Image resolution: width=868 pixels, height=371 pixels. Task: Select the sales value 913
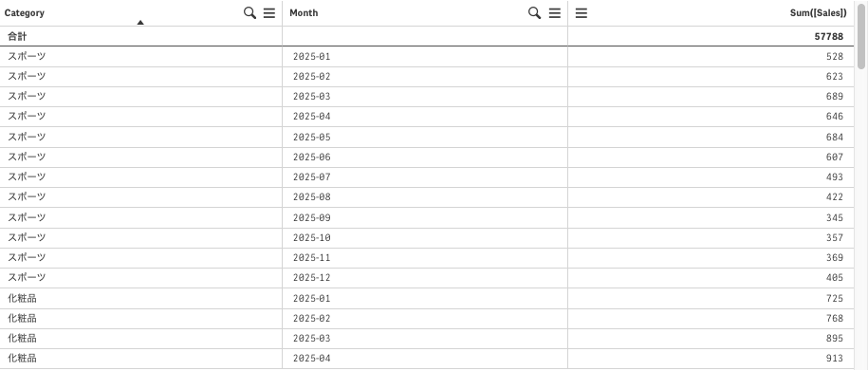[x=834, y=359]
